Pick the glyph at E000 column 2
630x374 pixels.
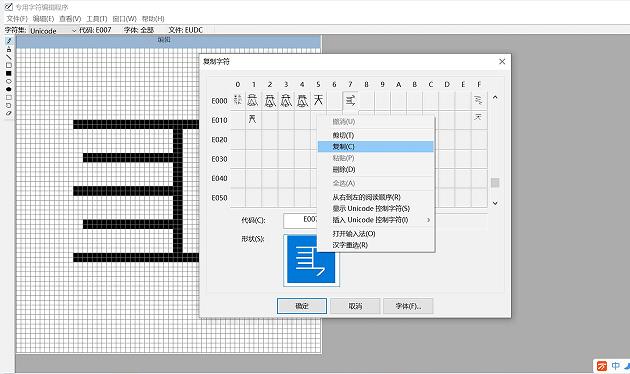pyautogui.click(x=270, y=100)
